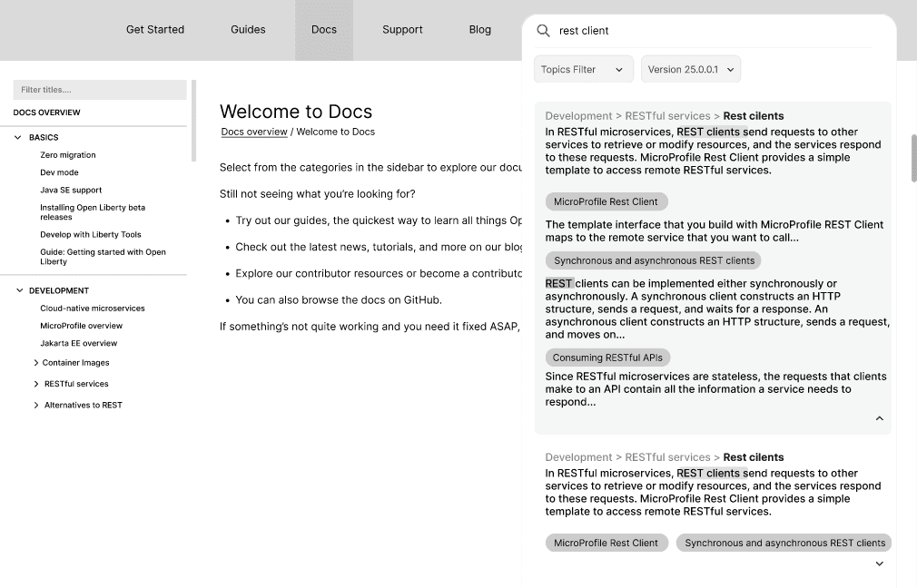Click the BASICS section label
917x588 pixels.
[x=44, y=137]
